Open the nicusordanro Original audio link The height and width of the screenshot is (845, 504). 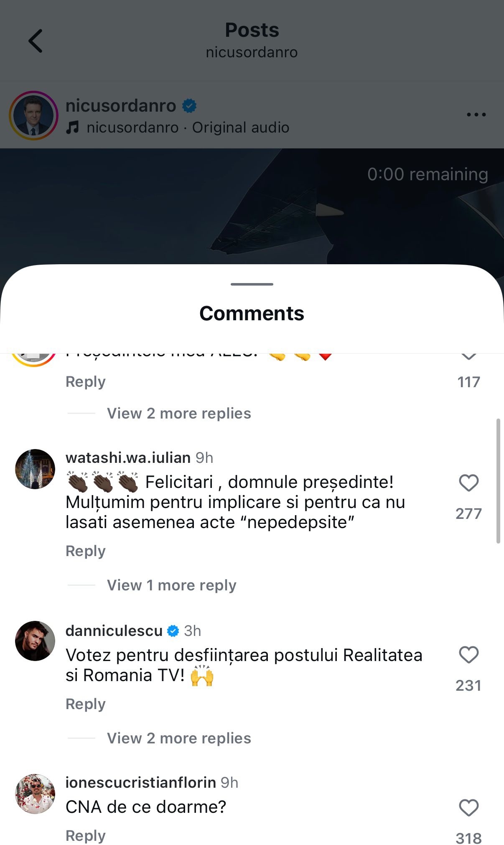(x=188, y=128)
